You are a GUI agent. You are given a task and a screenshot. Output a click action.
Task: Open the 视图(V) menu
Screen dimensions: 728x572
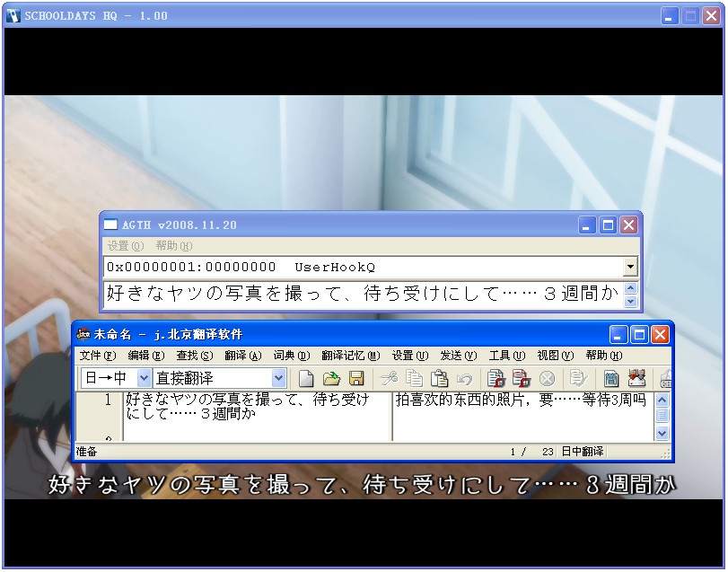coord(556,356)
